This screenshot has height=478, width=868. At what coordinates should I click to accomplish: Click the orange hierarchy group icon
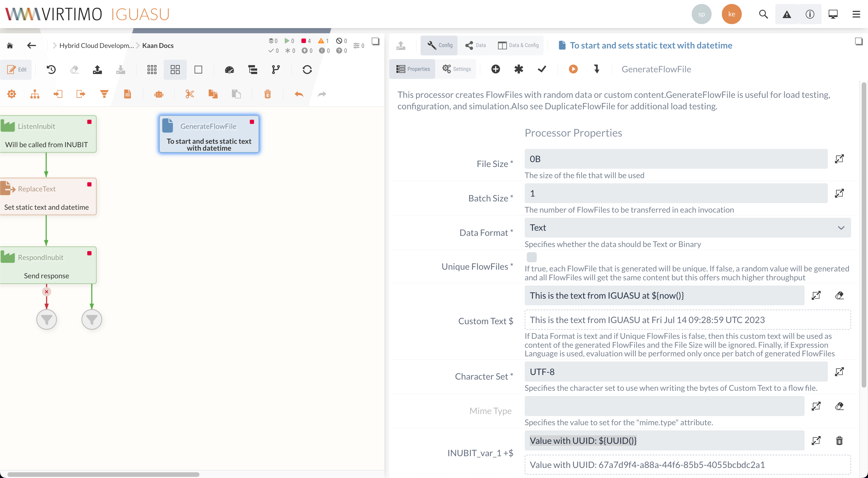click(35, 94)
